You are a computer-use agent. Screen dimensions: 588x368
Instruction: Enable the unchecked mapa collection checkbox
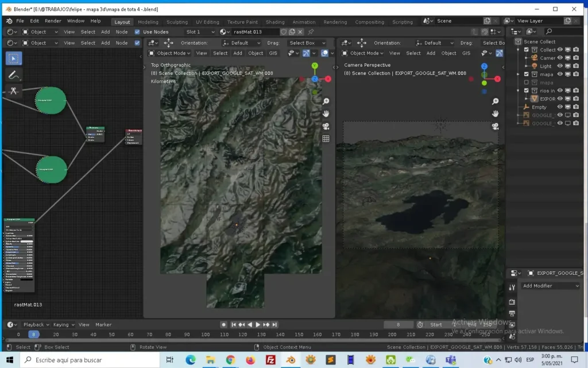point(526,82)
